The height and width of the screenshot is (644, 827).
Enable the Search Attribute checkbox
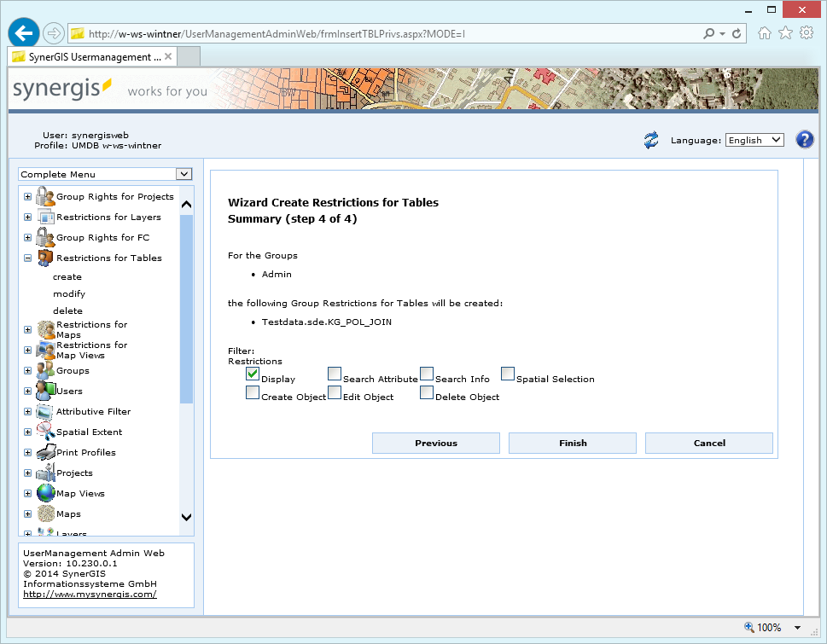click(335, 374)
